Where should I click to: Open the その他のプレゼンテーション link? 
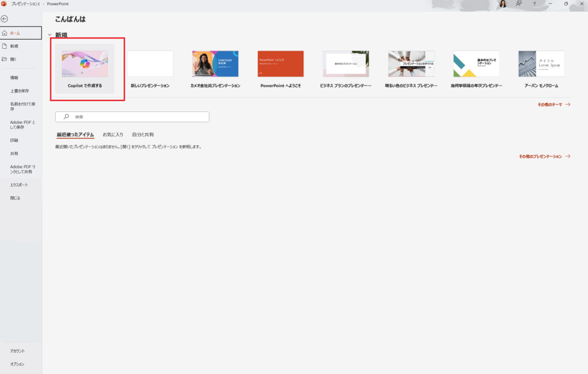[544, 156]
